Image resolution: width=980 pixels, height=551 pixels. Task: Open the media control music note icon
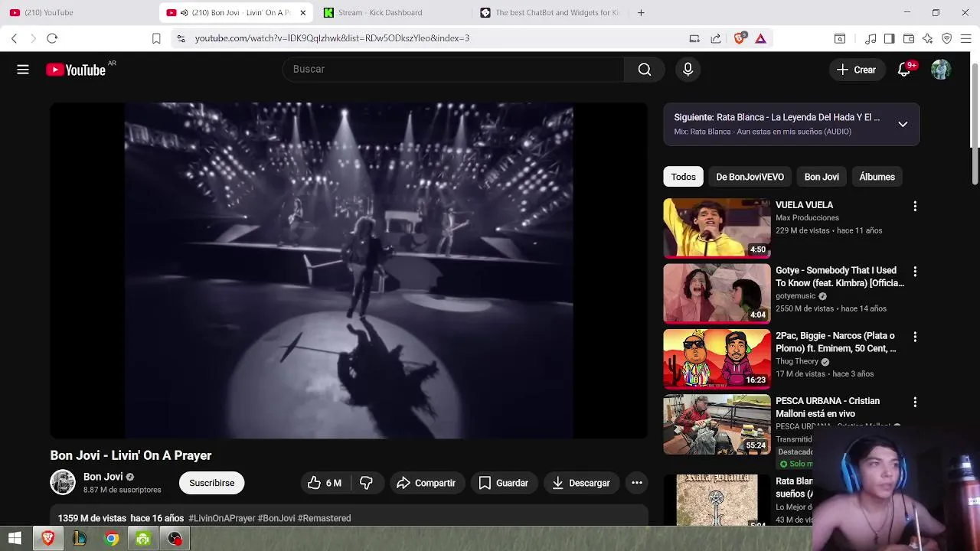(x=871, y=38)
